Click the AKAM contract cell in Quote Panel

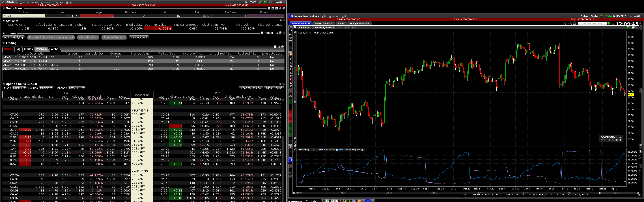click(24, 16)
